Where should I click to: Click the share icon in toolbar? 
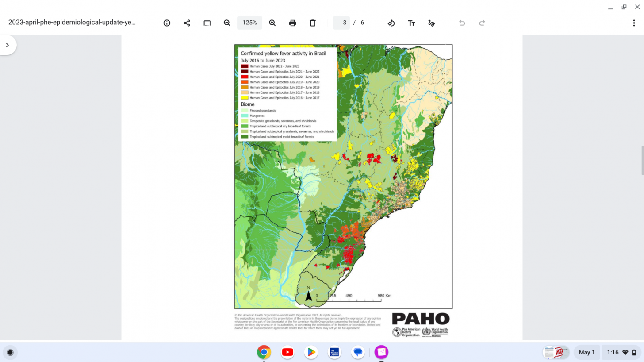tap(187, 23)
